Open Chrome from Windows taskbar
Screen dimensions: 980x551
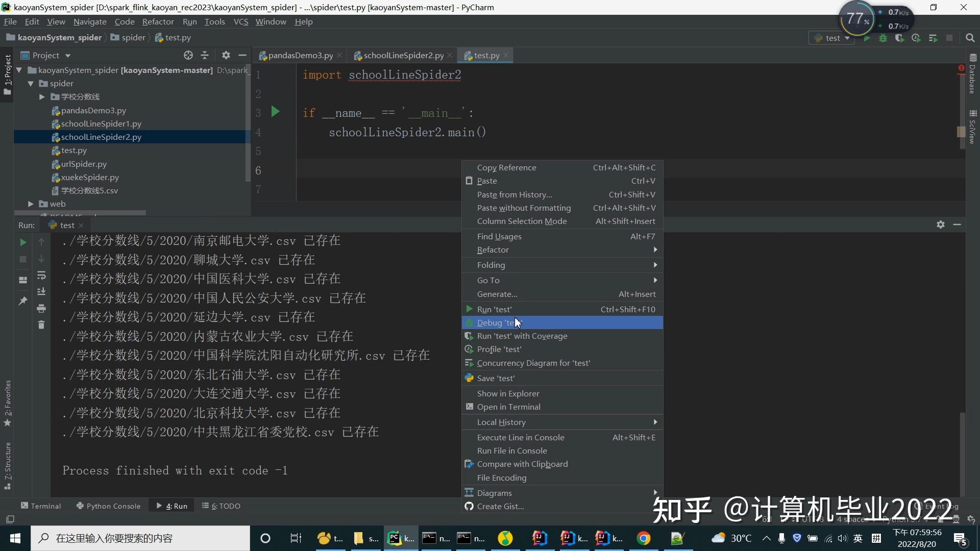pyautogui.click(x=644, y=538)
